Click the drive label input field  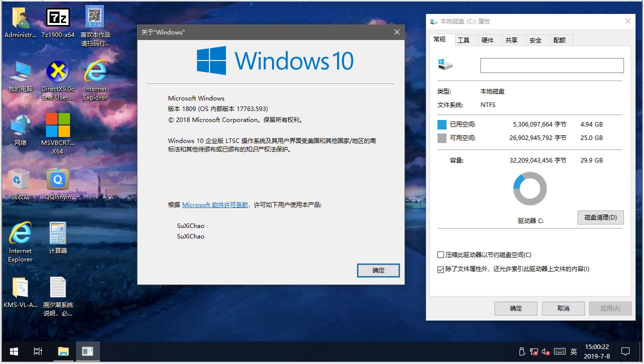coord(552,65)
